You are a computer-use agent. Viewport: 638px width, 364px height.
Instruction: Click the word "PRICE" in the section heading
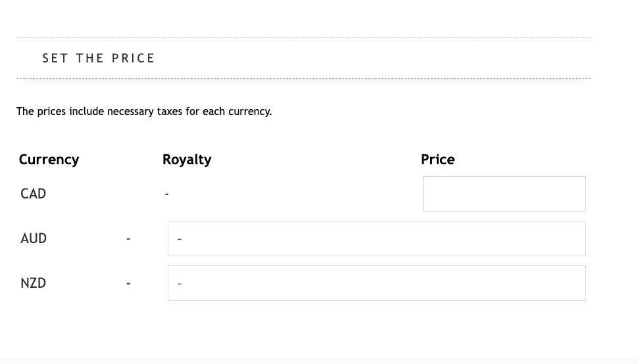point(134,58)
